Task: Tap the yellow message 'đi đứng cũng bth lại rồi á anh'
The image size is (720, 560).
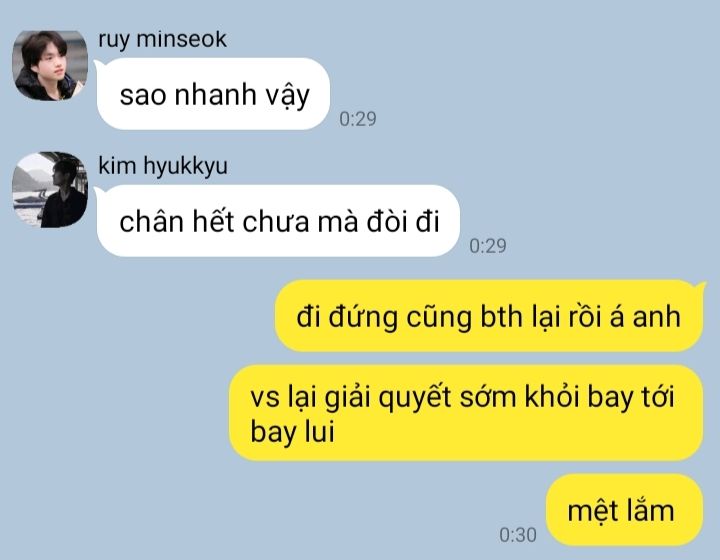Action: coord(489,316)
